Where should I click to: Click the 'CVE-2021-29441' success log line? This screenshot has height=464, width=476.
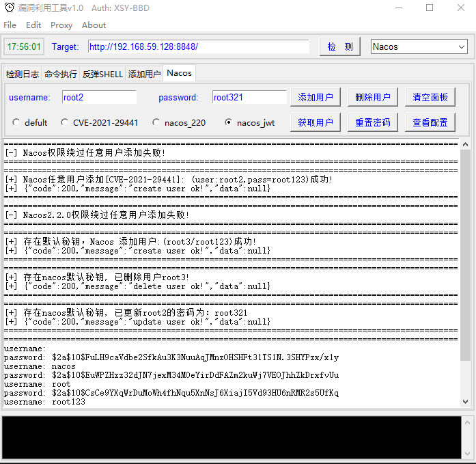click(x=169, y=180)
